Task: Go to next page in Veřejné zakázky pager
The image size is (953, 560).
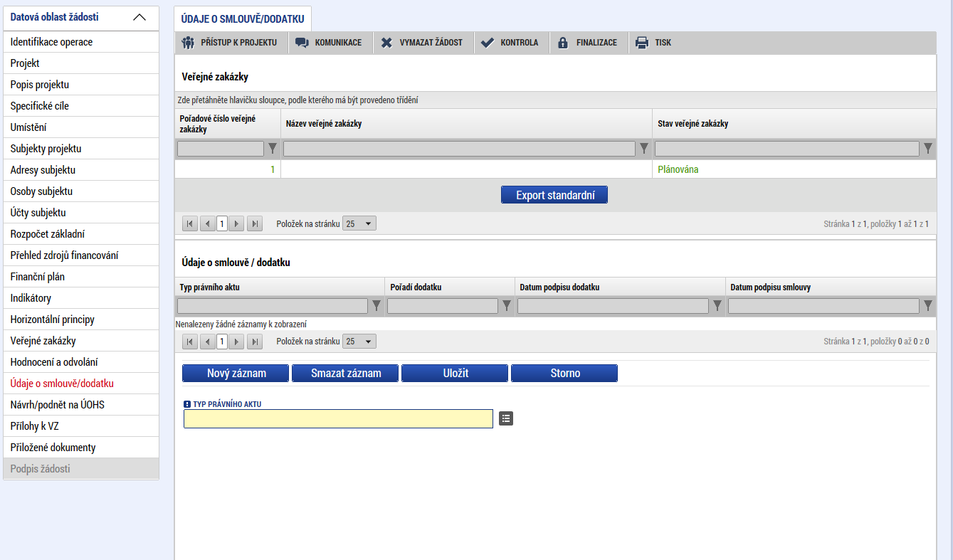Action: coord(237,223)
